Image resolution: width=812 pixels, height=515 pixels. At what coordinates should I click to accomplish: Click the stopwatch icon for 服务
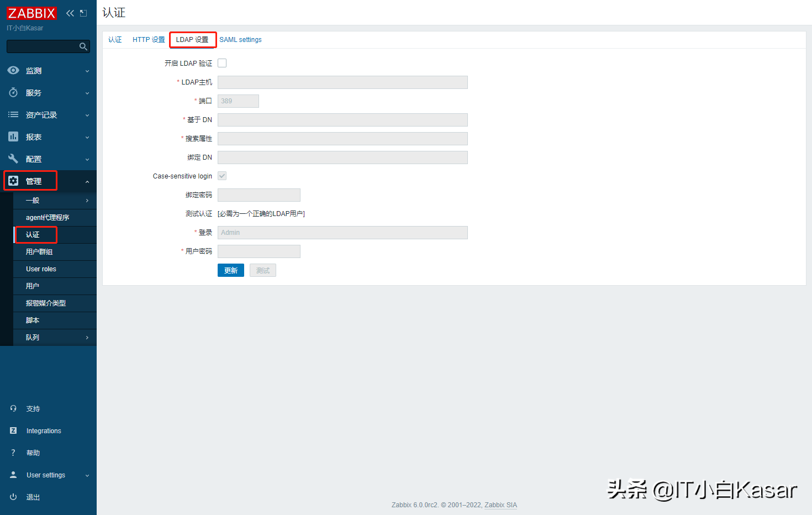(x=13, y=93)
